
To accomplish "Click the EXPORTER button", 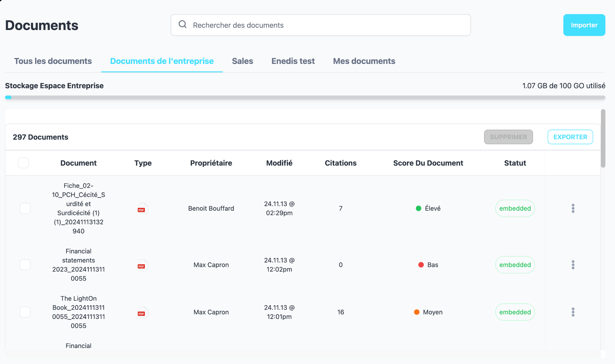I will [x=570, y=137].
